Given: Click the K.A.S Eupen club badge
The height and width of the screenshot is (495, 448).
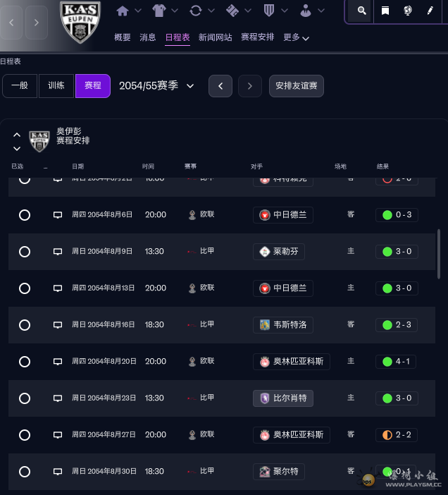Looking at the screenshot, I should tap(80, 22).
